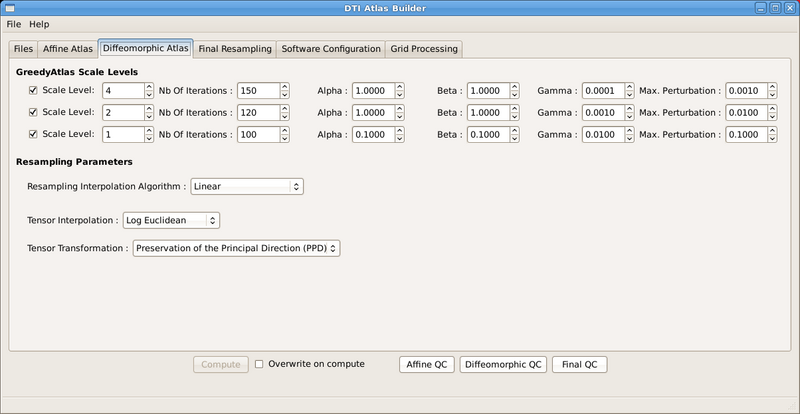The width and height of the screenshot is (800, 414).
Task: Open the Help menu
Action: pos(39,24)
